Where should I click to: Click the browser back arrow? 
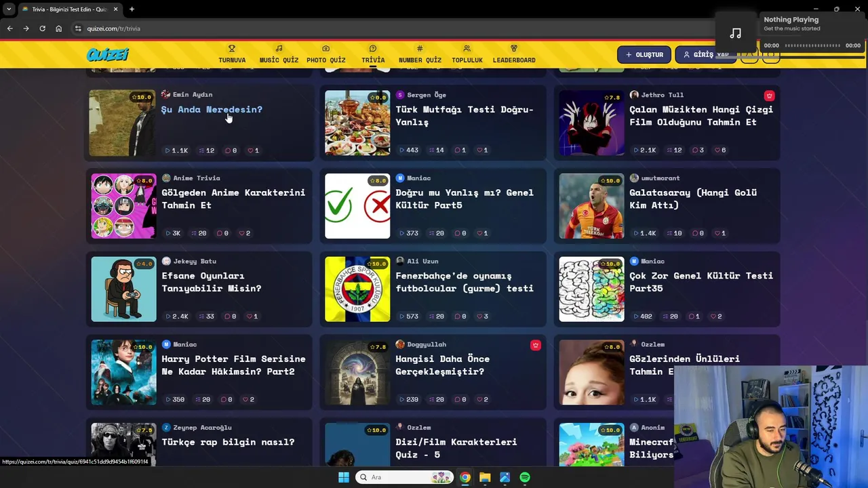[x=9, y=28]
